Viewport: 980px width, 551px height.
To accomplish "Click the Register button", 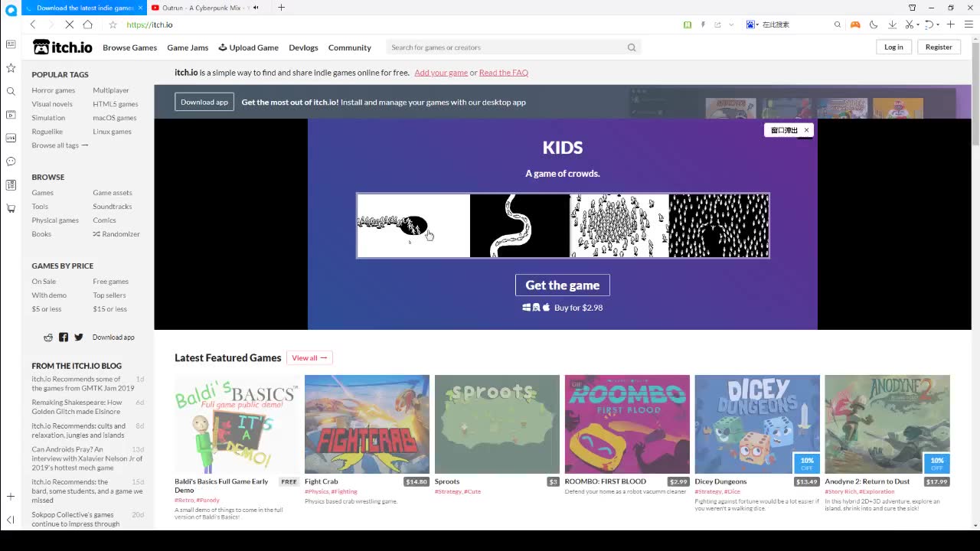I will coord(939,47).
